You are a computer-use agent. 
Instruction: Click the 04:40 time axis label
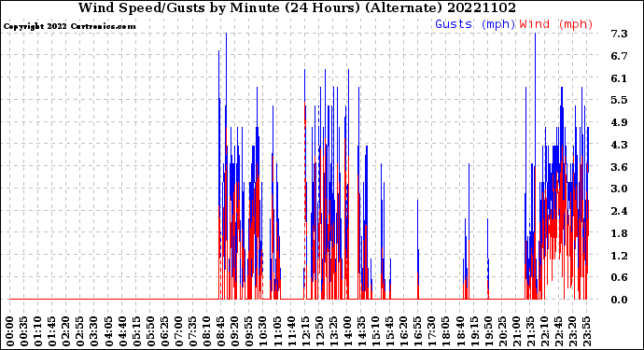coord(122,331)
